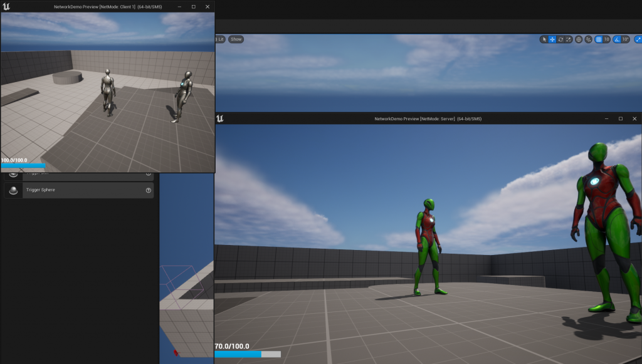The width and height of the screenshot is (642, 364).
Task: Open the help icon for Trigger Sphere
Action: 149,190
